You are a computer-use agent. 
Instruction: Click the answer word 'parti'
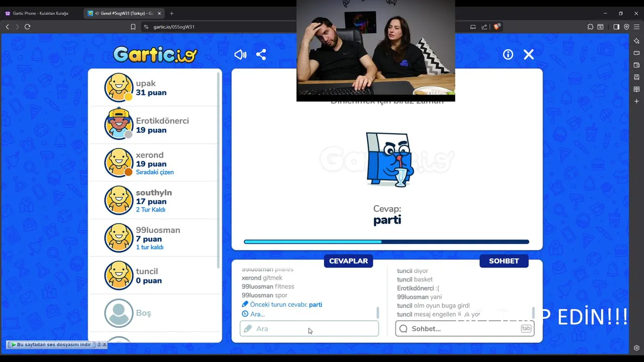pos(387,220)
